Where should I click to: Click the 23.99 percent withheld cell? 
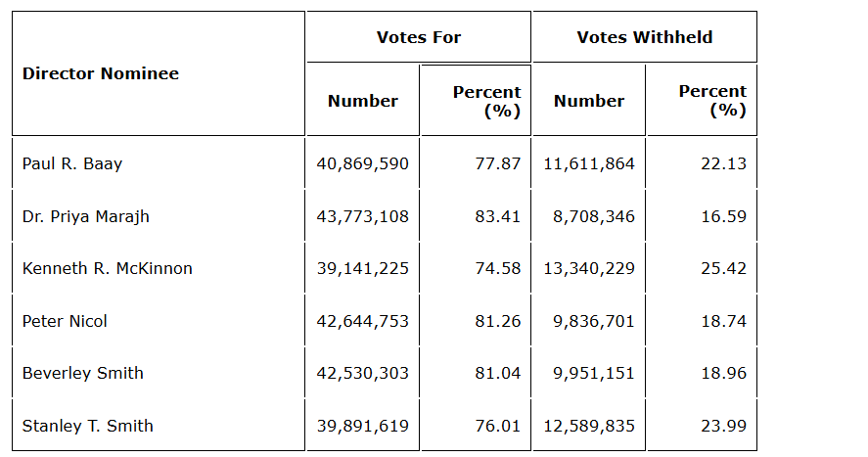[723, 426]
